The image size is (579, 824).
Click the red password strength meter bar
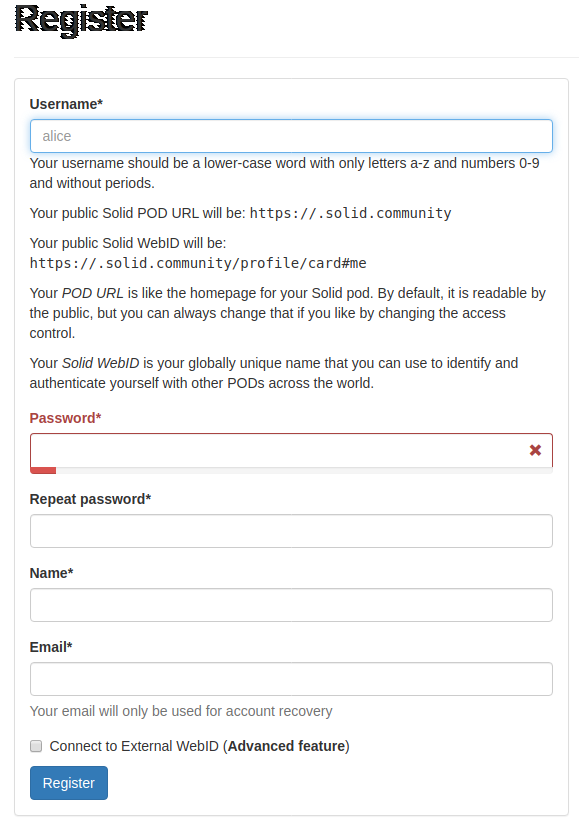pos(43,470)
